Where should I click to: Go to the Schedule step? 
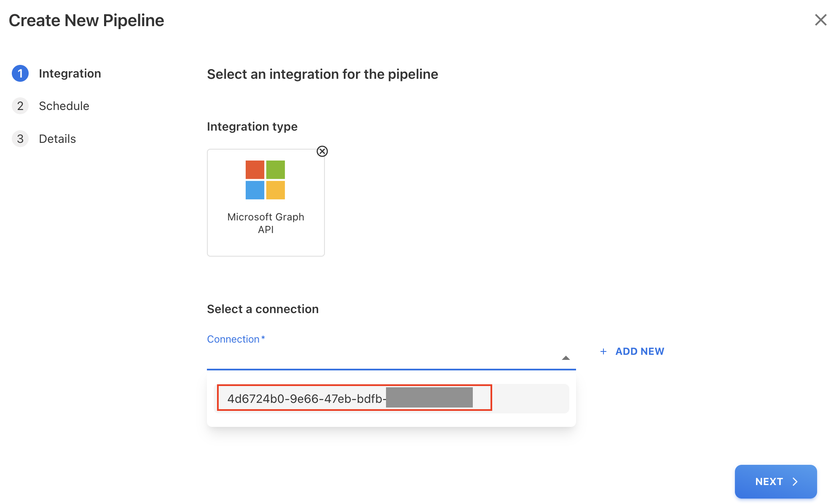64,106
